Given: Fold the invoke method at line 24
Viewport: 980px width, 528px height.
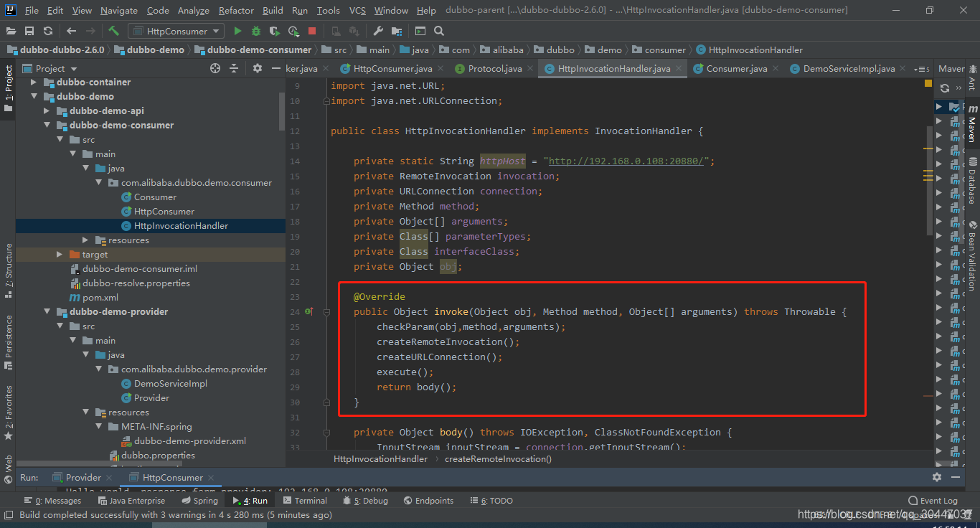Looking at the screenshot, I should click(326, 312).
